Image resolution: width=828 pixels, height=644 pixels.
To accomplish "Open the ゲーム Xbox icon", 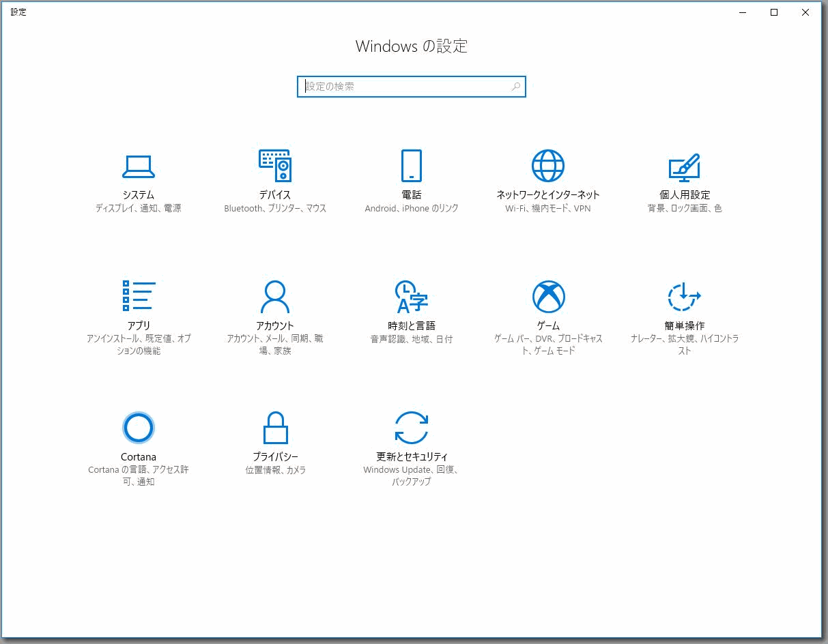I will coord(548,296).
